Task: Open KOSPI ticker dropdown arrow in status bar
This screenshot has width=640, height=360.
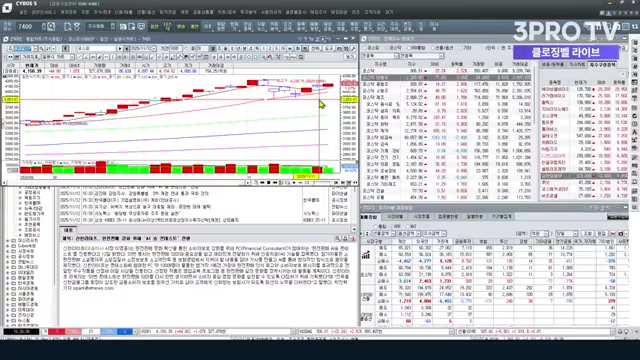Action: pos(293,332)
